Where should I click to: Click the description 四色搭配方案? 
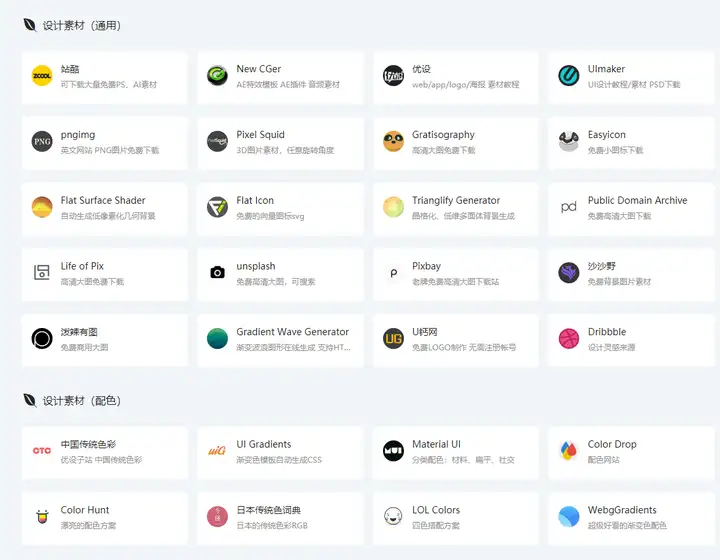[x=436, y=526]
